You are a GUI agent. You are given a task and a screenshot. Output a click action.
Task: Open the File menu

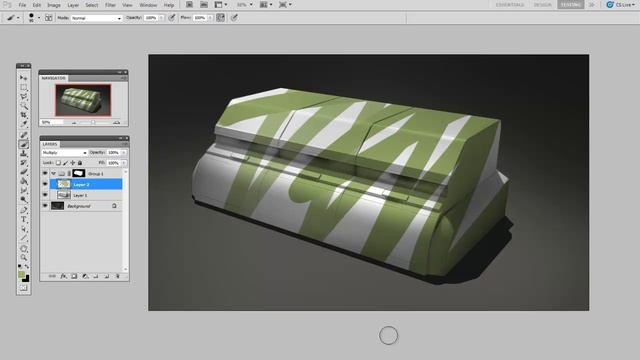(22, 5)
